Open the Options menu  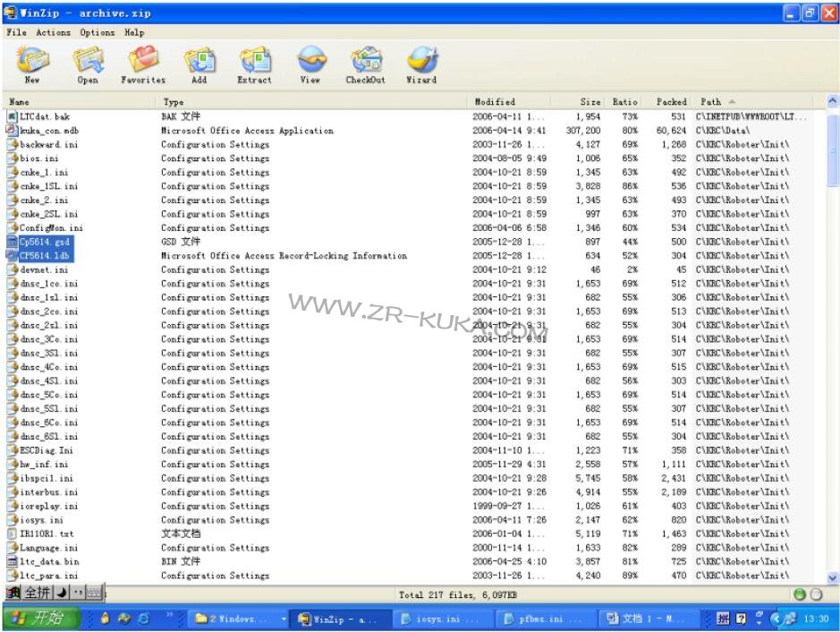click(97, 32)
